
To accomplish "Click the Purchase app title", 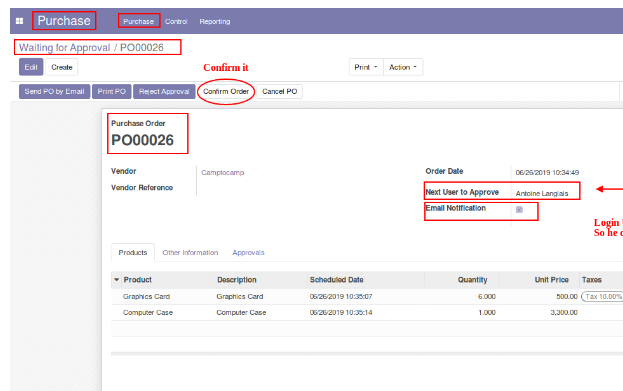I will (x=64, y=21).
